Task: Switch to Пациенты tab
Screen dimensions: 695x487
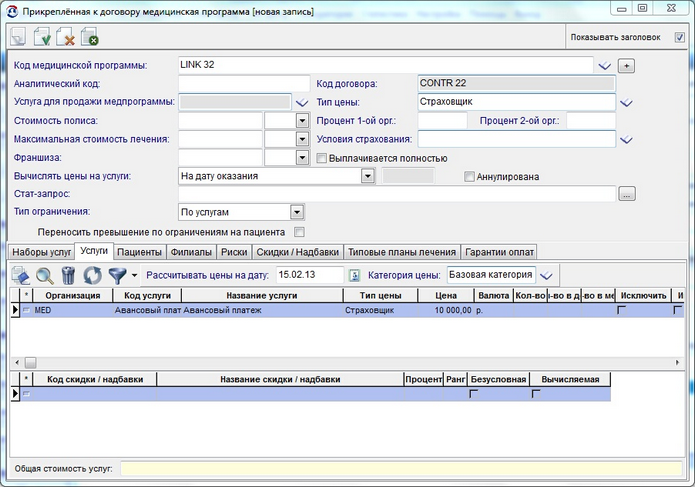Action: tap(139, 252)
